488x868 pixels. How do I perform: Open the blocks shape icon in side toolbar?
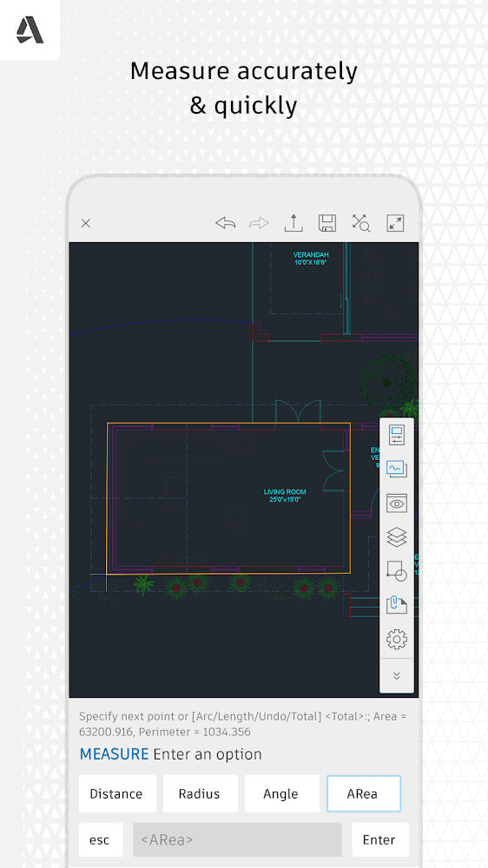click(397, 571)
